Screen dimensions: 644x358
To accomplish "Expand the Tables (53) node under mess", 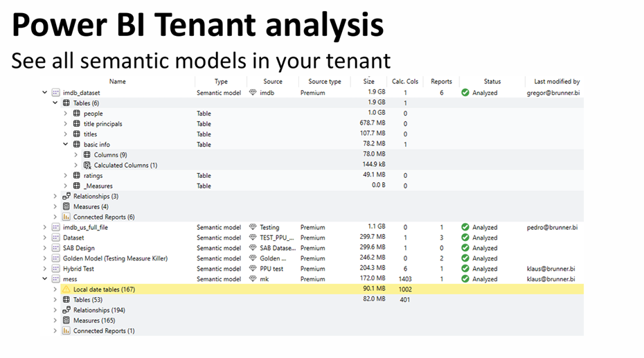I will click(55, 300).
